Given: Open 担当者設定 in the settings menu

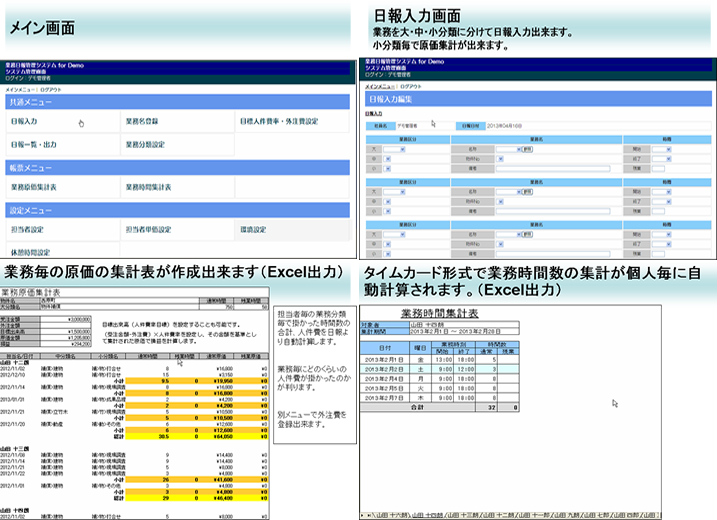Looking at the screenshot, I should click(26, 230).
